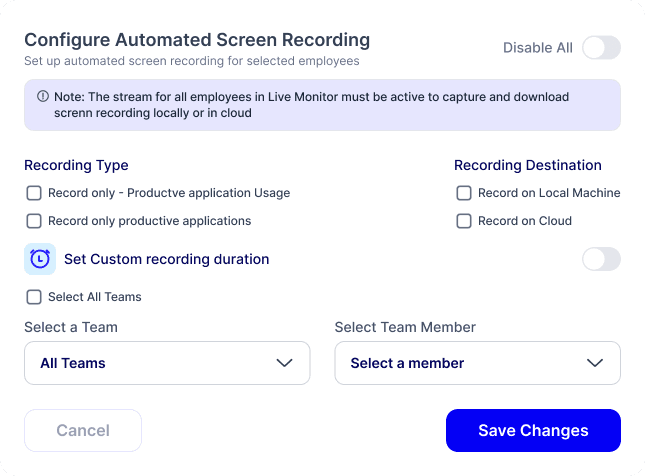This screenshot has height=476, width=645.
Task: Check Record only - Productve application Usage
Action: [34, 193]
